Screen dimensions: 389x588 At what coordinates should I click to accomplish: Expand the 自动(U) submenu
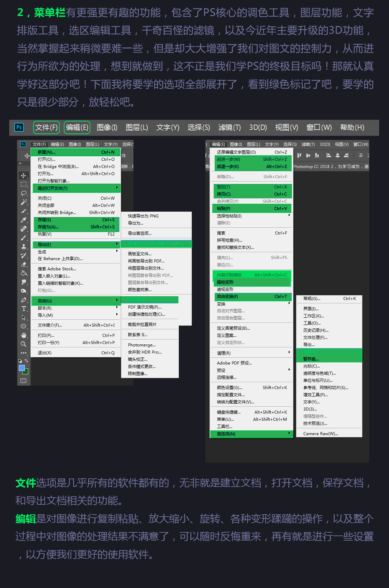(x=117, y=300)
